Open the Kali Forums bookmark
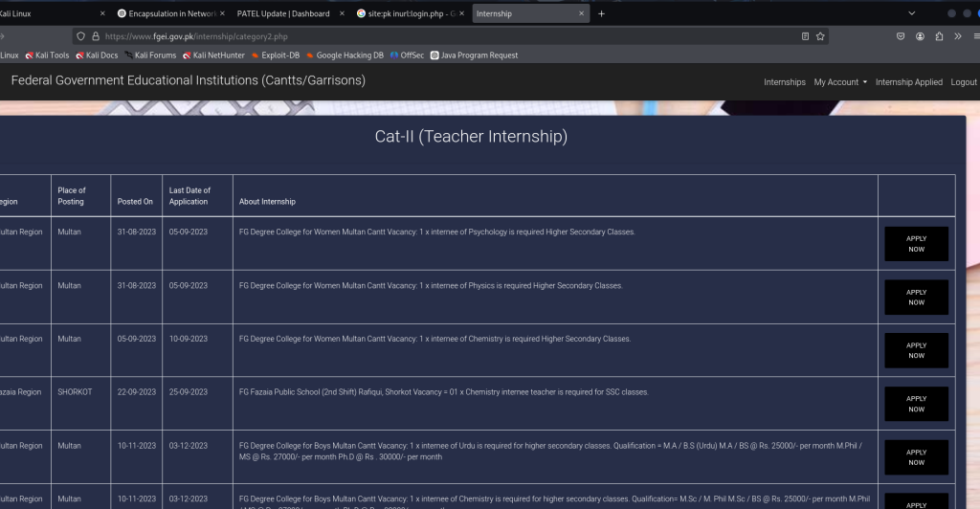Viewport: 980px width, 509px height. tap(150, 55)
